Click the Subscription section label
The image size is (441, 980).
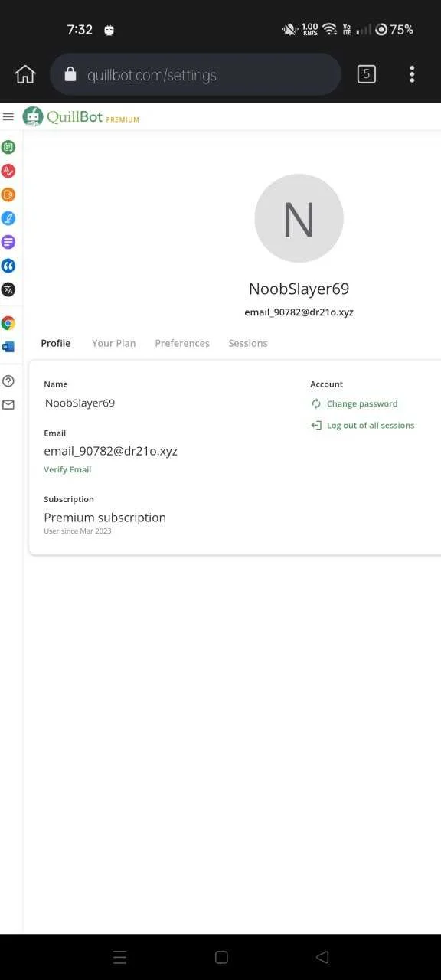pyautogui.click(x=69, y=499)
